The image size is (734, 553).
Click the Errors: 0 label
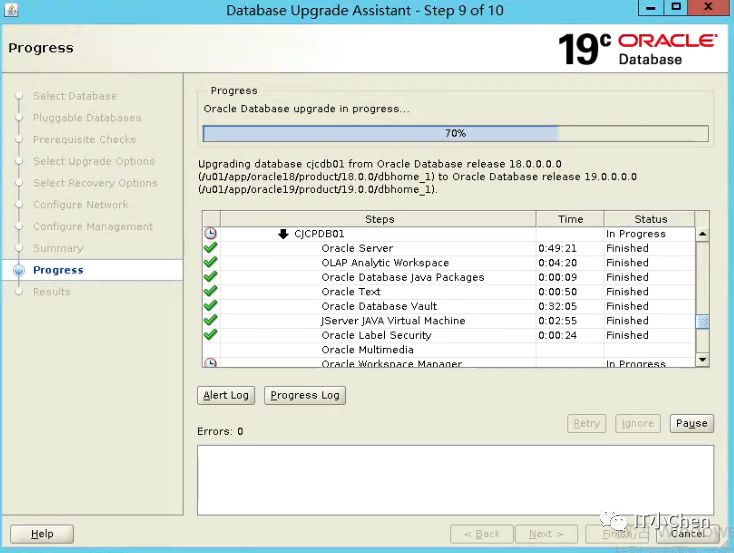click(x=220, y=431)
